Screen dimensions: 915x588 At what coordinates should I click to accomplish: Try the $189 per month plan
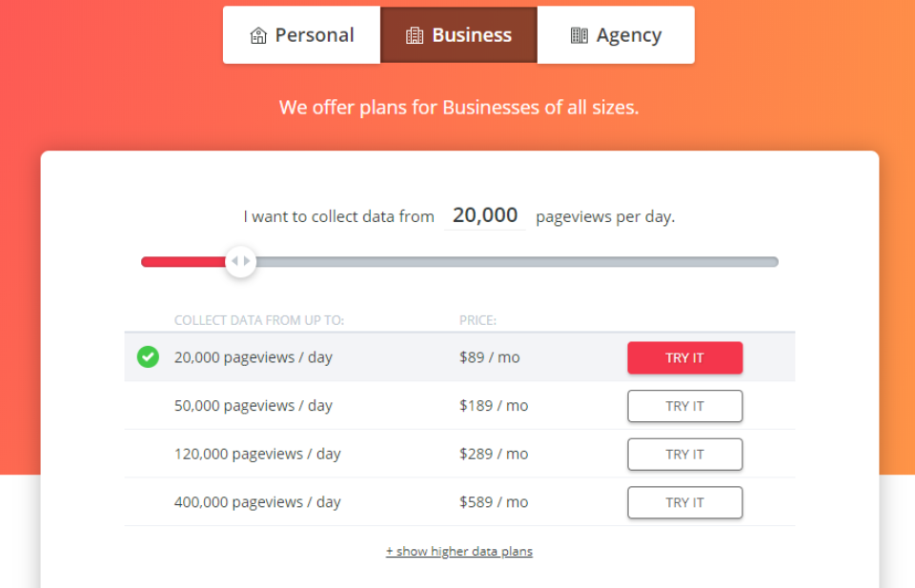point(685,406)
